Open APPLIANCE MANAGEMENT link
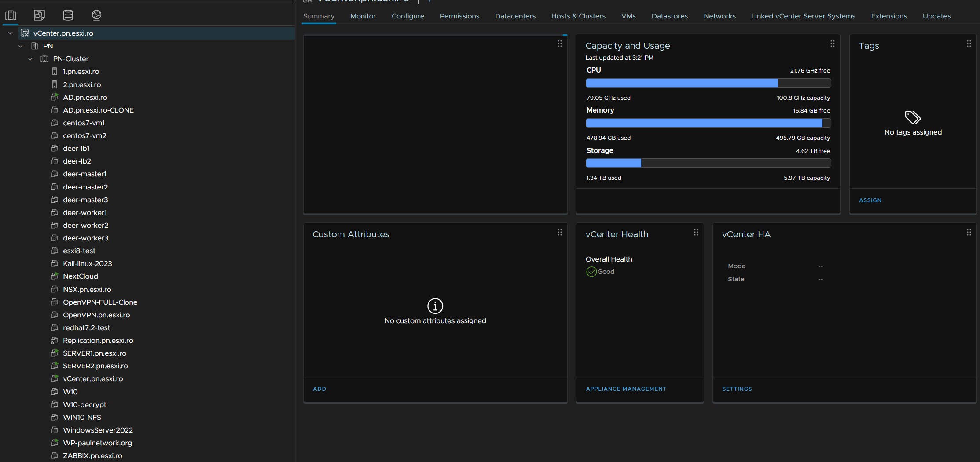 (x=626, y=389)
